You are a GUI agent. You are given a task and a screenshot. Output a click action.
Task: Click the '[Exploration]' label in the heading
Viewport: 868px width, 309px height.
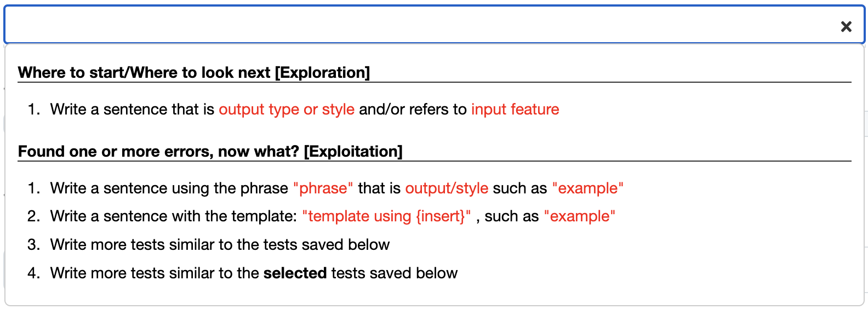322,72
